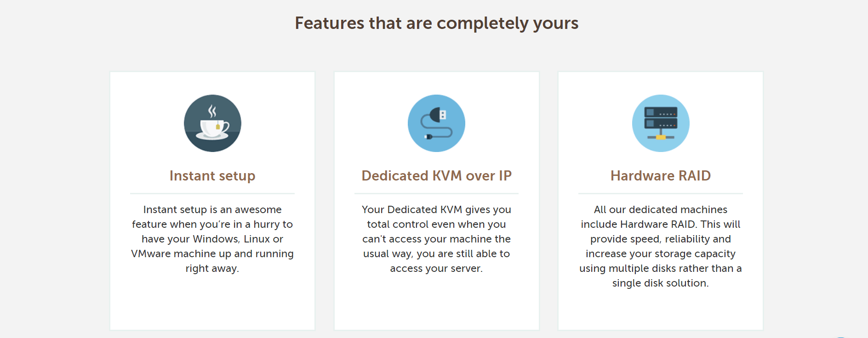The image size is (868, 338).
Task: Click the saucer under the teacup
Action: click(212, 136)
